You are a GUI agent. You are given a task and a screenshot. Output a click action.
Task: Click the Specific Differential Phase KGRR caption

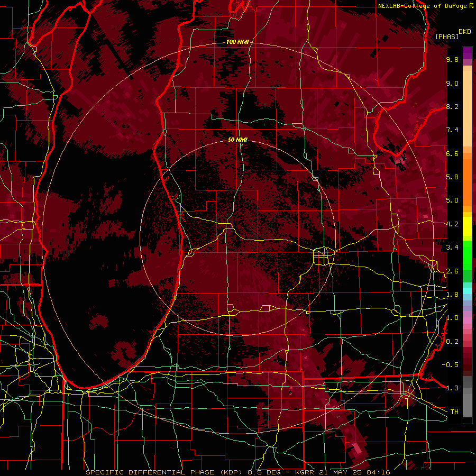pos(238,472)
